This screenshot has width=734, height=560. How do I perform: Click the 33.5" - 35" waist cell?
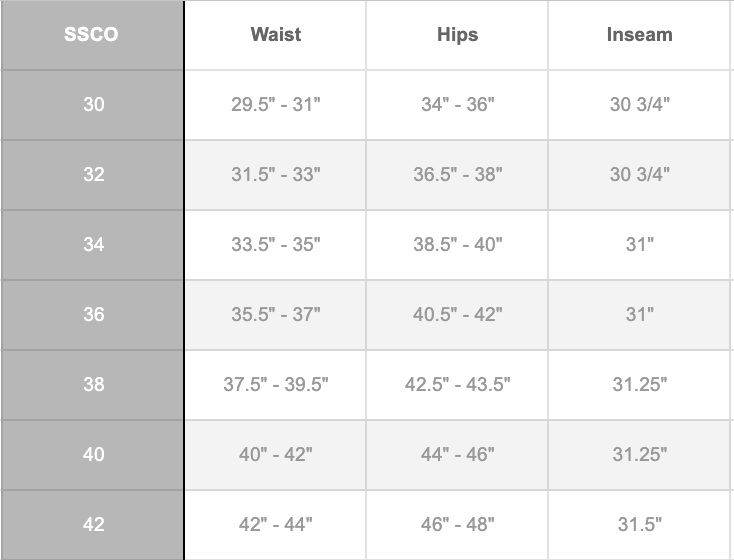(x=275, y=244)
